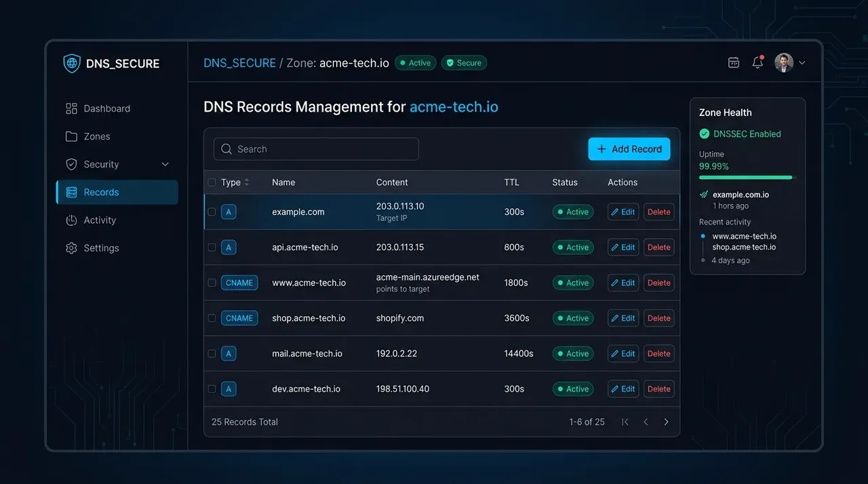Edit the dev.acme-tech.io record

pyautogui.click(x=623, y=389)
